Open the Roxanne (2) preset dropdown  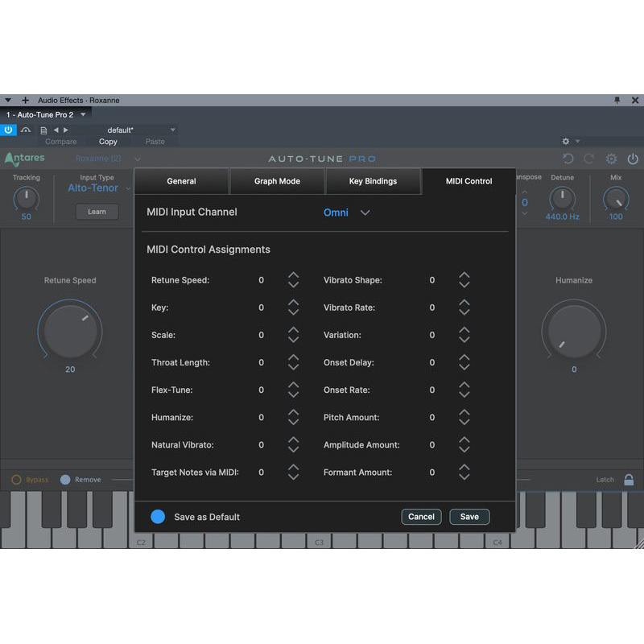click(108, 159)
